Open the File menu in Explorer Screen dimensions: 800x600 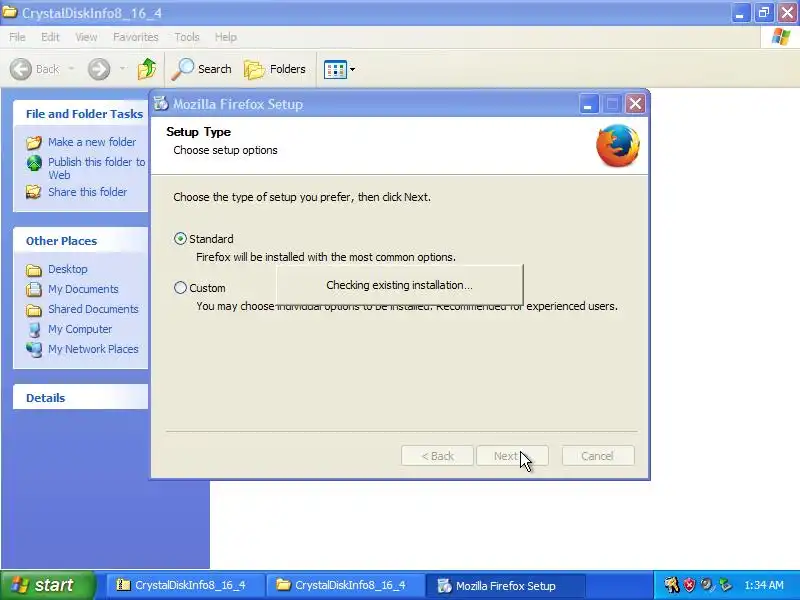tap(17, 37)
